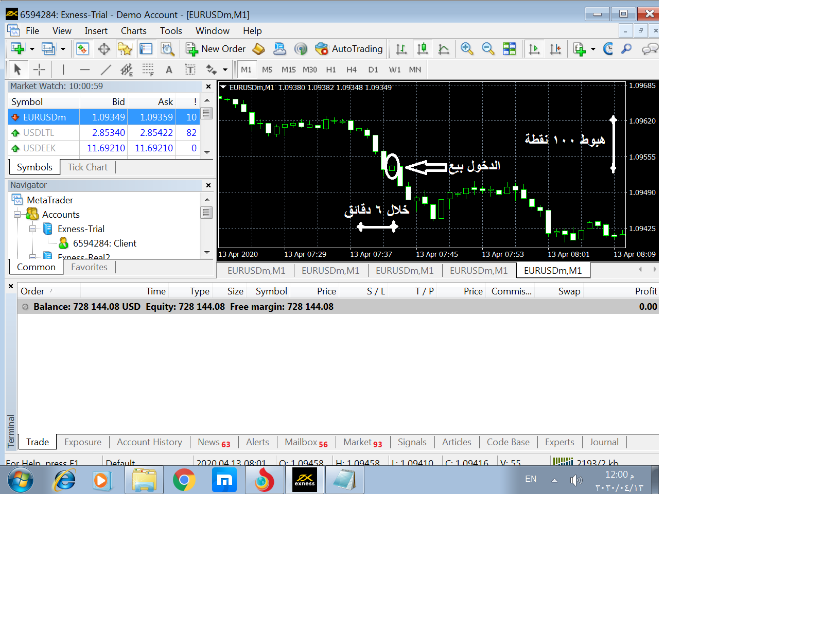Screen dimensions: 840x630
Task: Open New Chart toolbar icon
Action: coord(17,49)
